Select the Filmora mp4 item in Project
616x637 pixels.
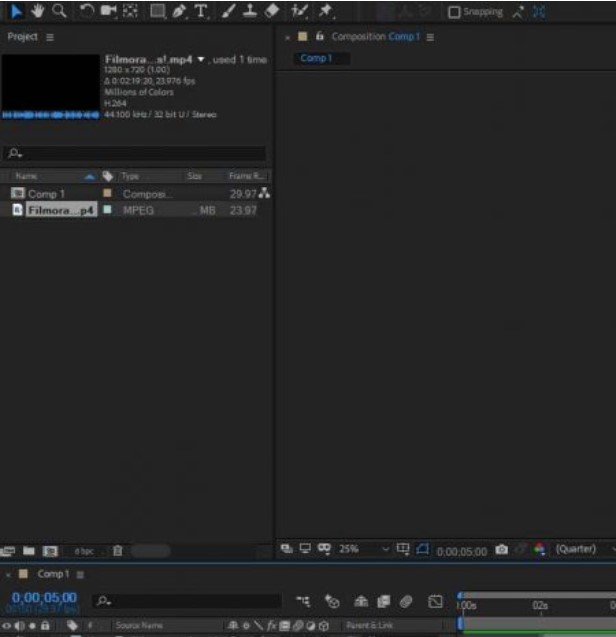coord(61,210)
